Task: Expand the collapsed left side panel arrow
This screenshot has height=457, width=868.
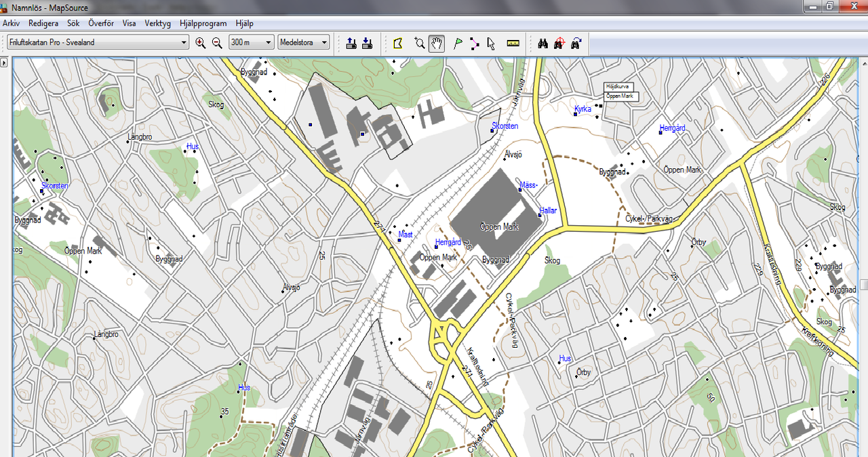Action: click(4, 62)
